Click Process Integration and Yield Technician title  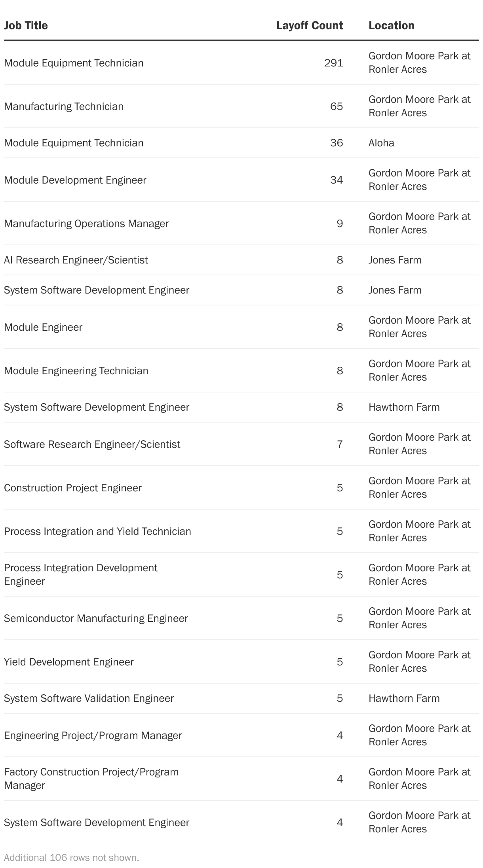97,531
